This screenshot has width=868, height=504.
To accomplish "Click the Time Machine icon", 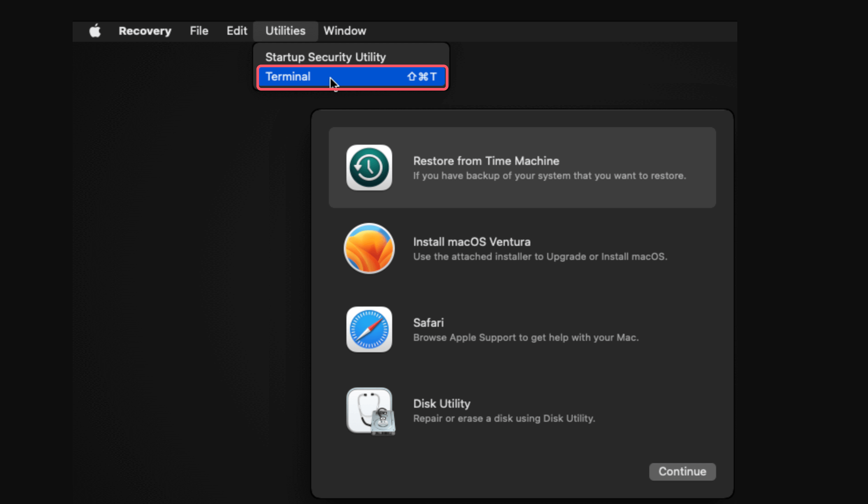I will (x=369, y=168).
